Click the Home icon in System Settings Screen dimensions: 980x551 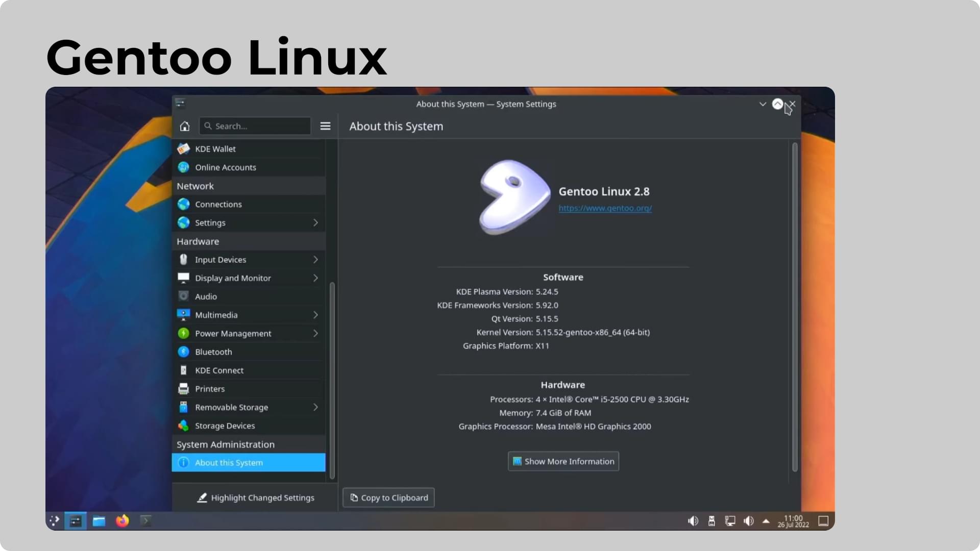pos(185,126)
